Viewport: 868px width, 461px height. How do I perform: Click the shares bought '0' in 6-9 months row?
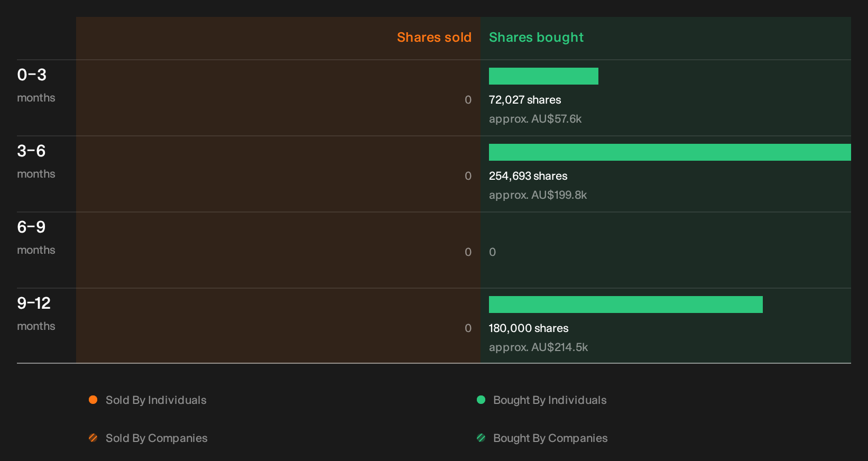coord(492,252)
